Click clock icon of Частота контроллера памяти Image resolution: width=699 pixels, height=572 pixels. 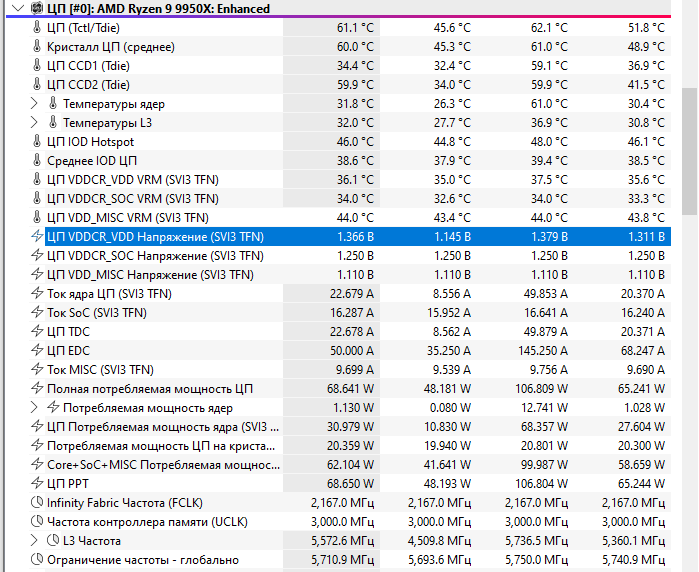point(37,521)
